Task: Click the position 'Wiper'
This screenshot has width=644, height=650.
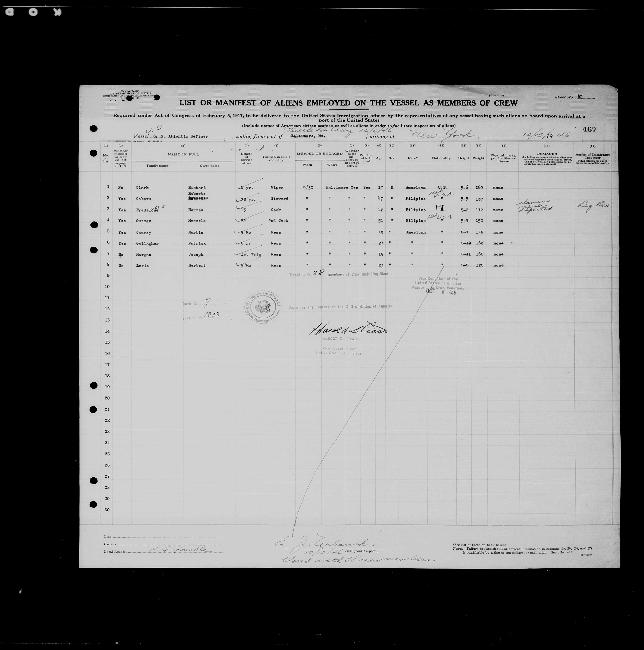Action: 277,188
